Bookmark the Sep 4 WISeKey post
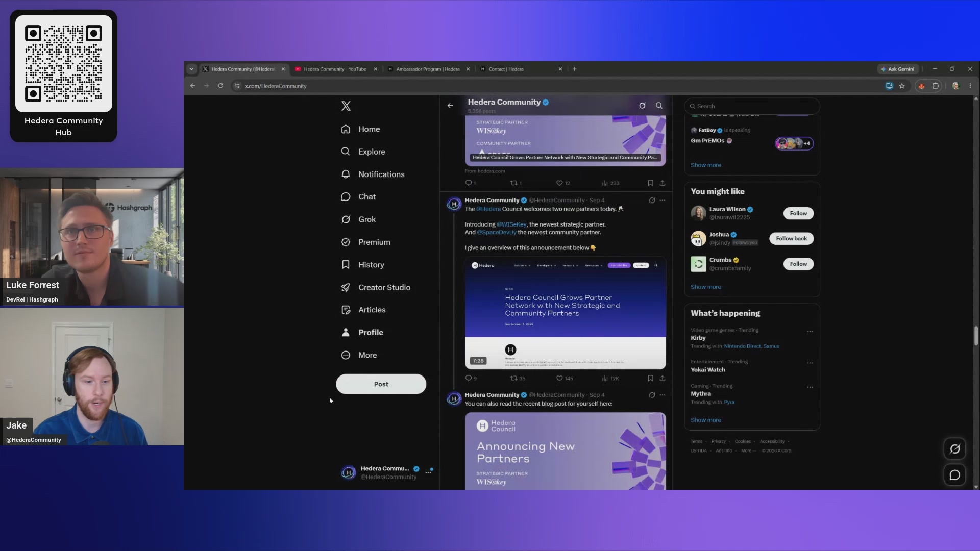Screen dimensions: 980x551 650,378
